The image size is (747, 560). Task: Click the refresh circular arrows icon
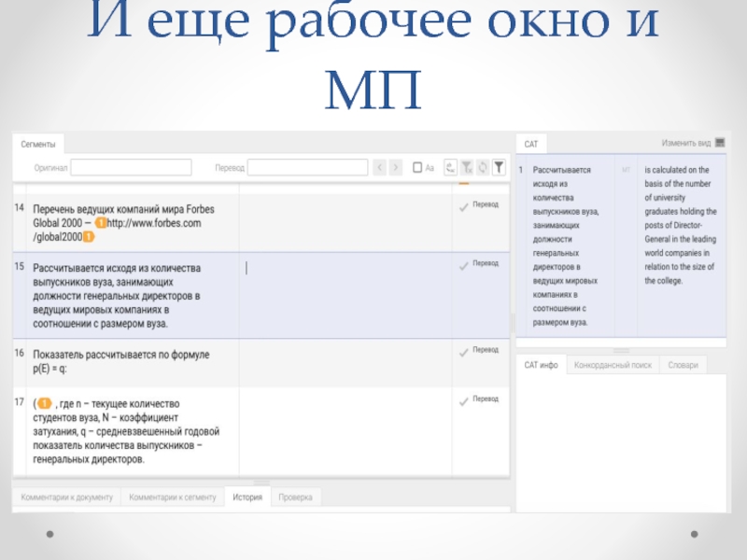pos(483,167)
